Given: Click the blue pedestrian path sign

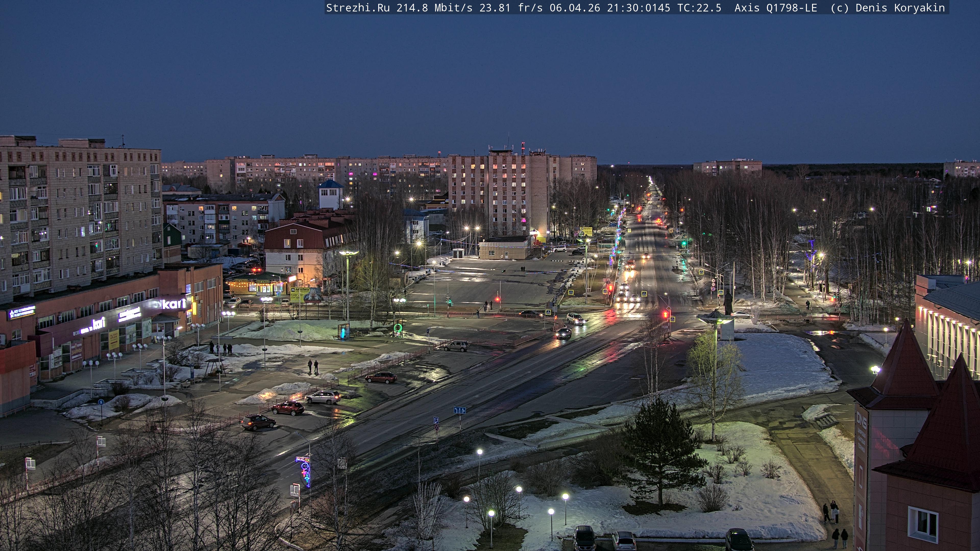Looking at the screenshot, I should (x=101, y=402).
